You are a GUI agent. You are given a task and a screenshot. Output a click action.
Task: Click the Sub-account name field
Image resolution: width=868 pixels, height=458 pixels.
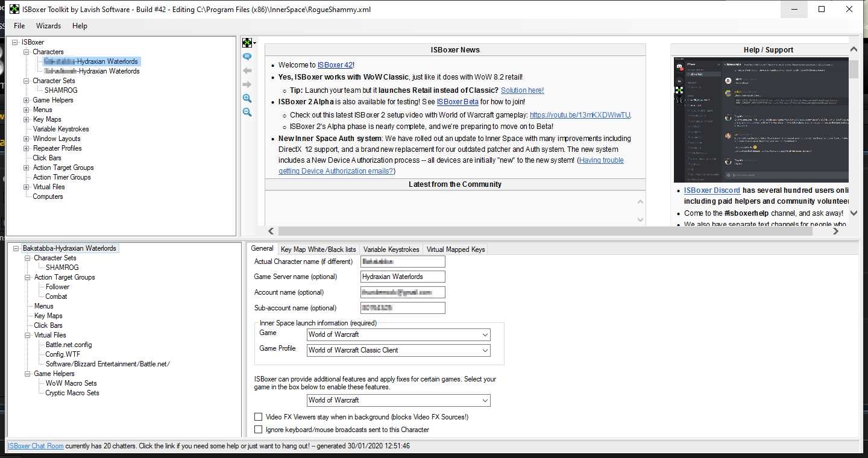pos(403,308)
